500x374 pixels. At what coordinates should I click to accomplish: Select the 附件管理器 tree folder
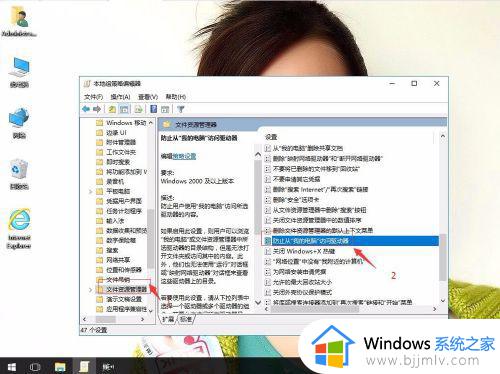point(121,142)
